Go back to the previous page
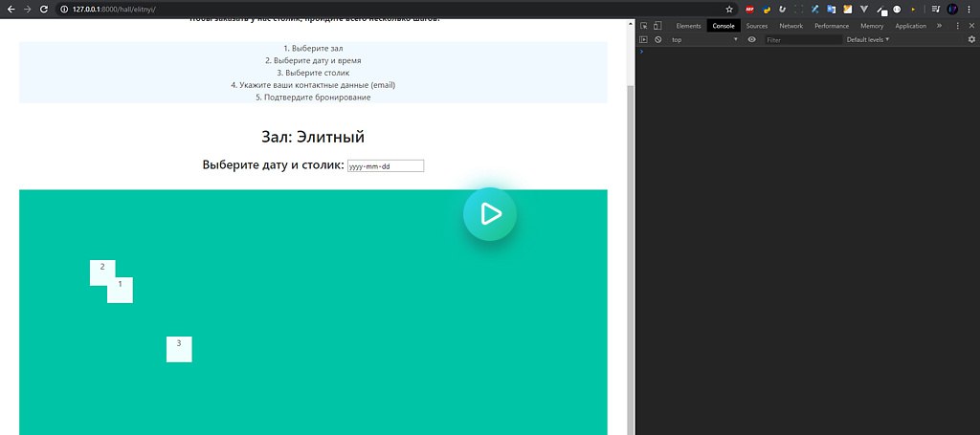This screenshot has width=980, height=435. tap(11, 10)
